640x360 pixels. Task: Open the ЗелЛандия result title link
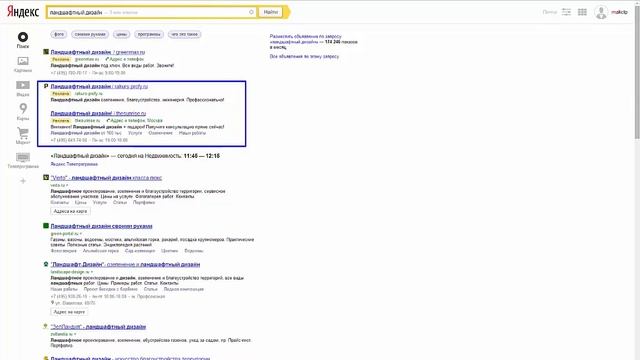click(x=98, y=327)
